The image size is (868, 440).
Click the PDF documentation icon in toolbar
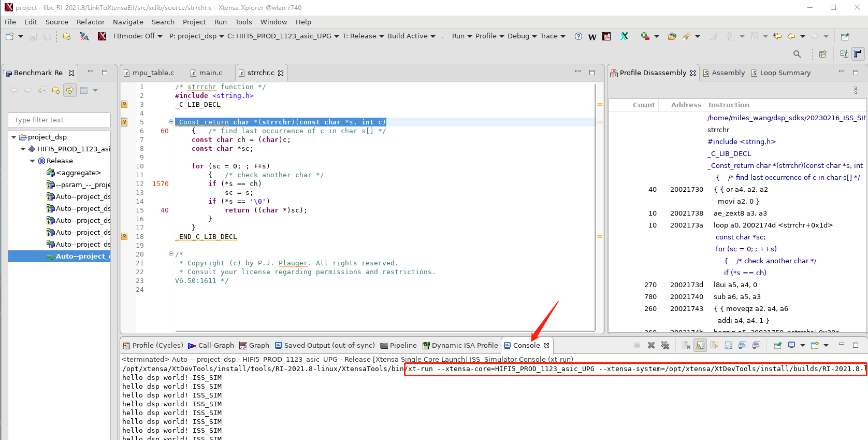point(606,36)
